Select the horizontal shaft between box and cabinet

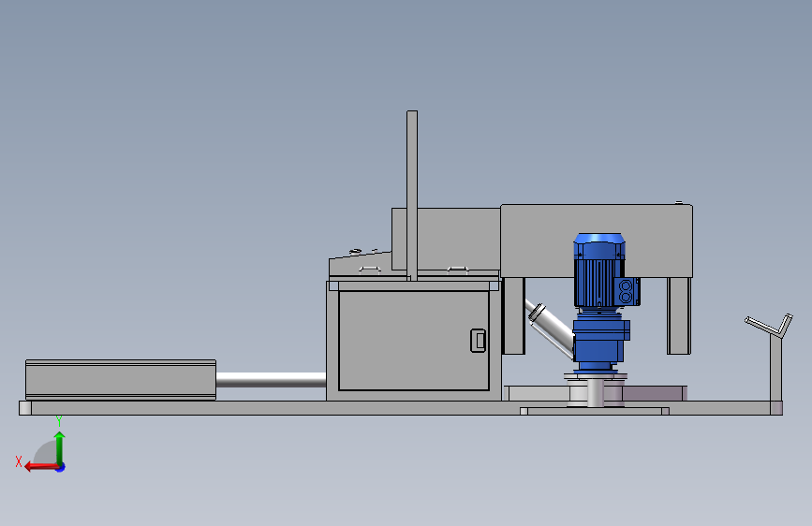tap(271, 380)
